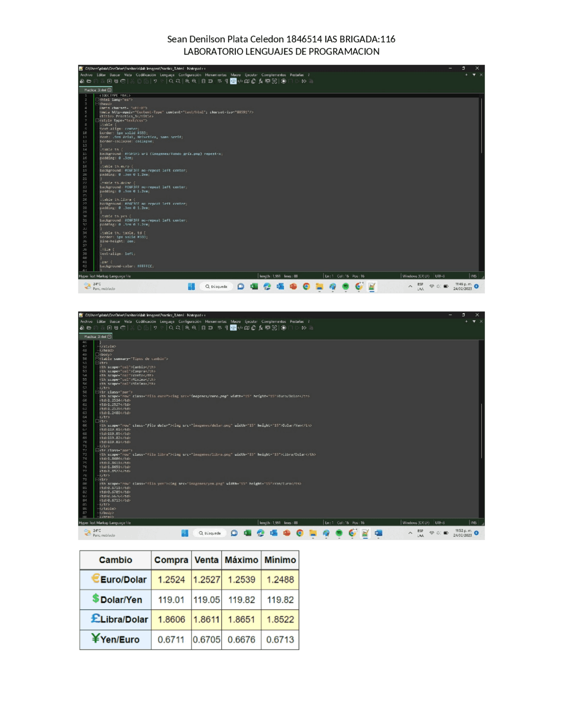Click the Búsqueda search button on 11:46 p.m. taskbar
This screenshot has height=728, width=563.
click(216, 287)
